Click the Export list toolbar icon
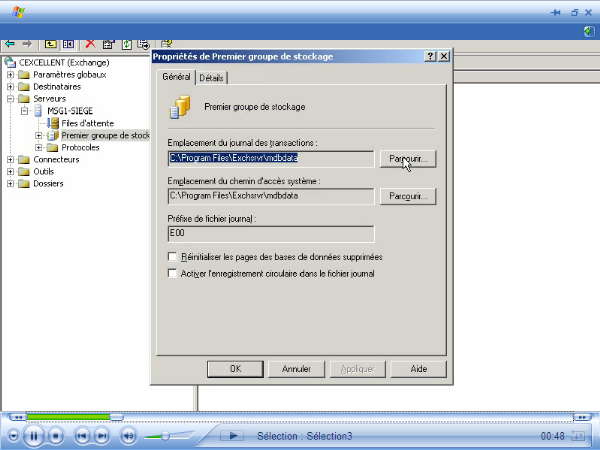 143,44
